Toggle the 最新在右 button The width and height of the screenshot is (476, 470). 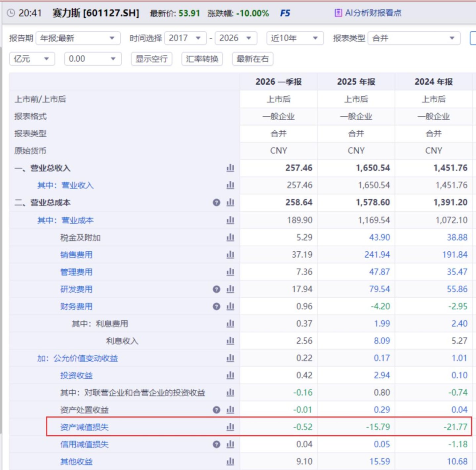253,59
